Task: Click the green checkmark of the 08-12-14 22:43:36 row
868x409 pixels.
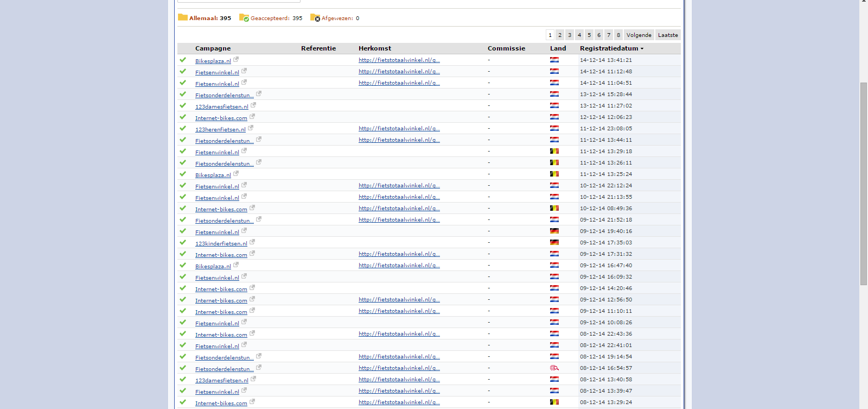Action: tap(183, 334)
